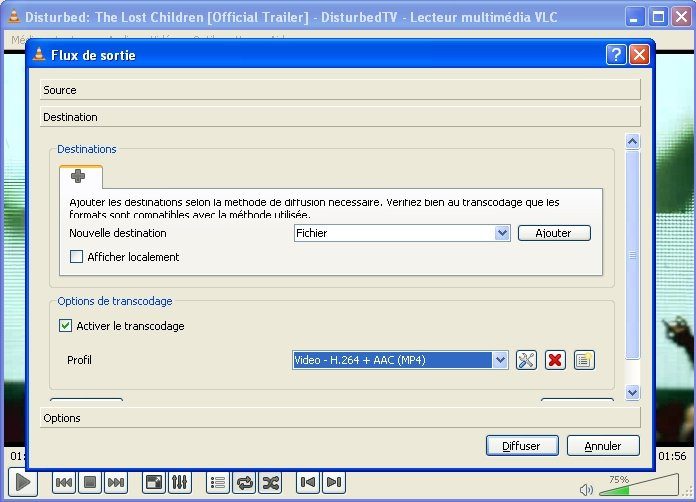Screen dimensions: 696x502
Task: Expand the Options section
Action: click(340, 418)
